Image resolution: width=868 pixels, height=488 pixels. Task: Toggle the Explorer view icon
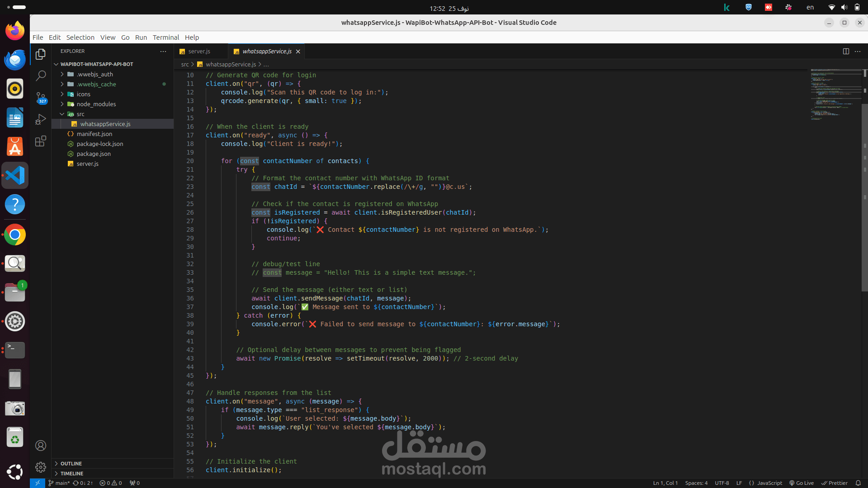point(41,54)
